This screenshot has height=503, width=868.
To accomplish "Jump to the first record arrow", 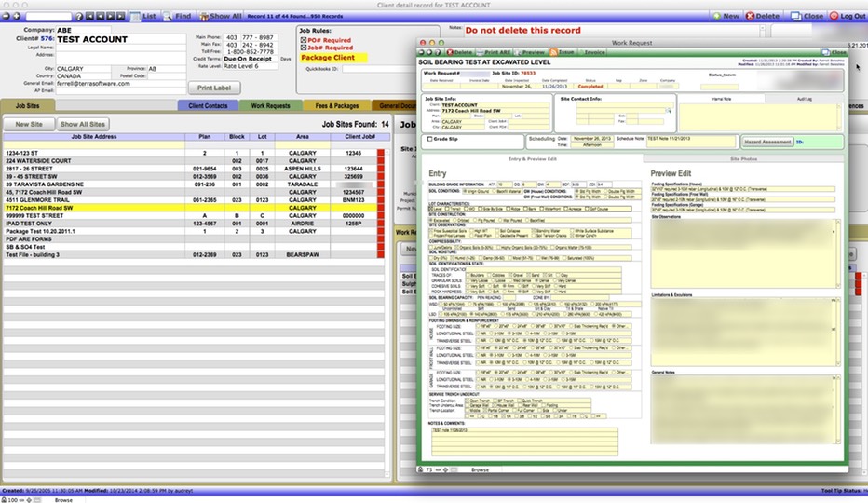I will coord(89,16).
